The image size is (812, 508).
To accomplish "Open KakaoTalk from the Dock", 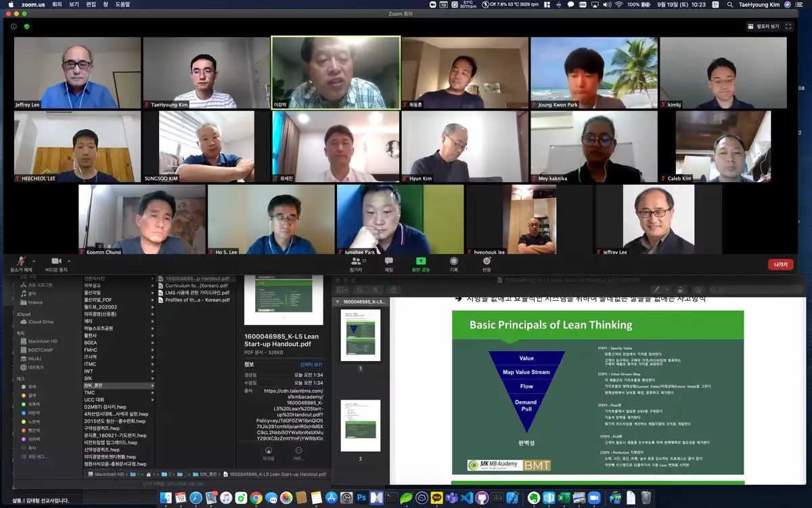I will tap(436, 498).
